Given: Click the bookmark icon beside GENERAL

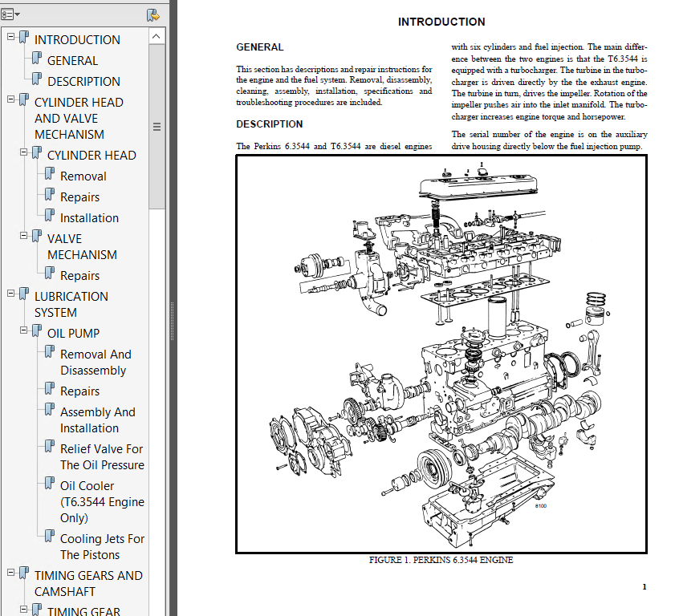Looking at the screenshot, I should (37, 59).
